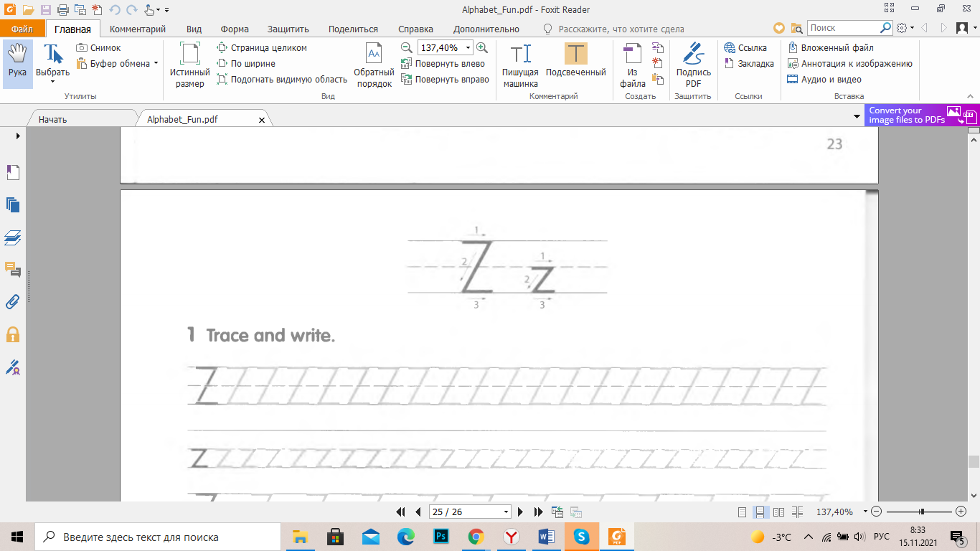The image size is (980, 551).
Task: Enable single page view mode
Action: click(x=743, y=512)
